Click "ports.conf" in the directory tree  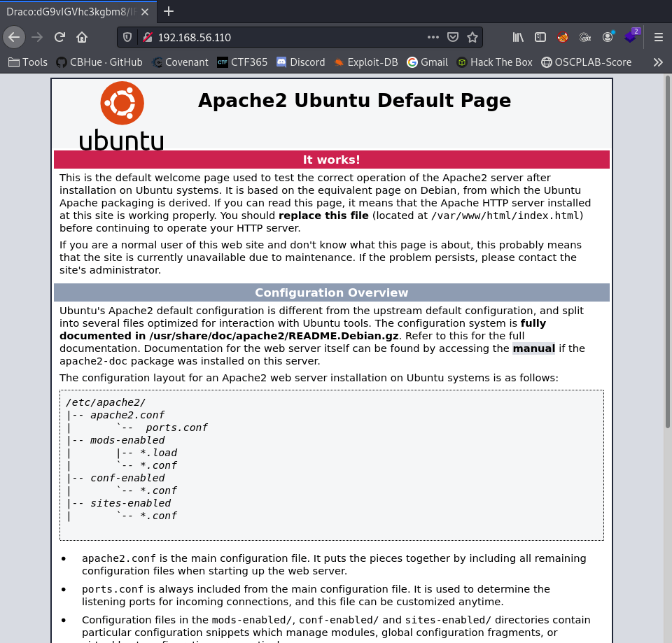click(176, 428)
